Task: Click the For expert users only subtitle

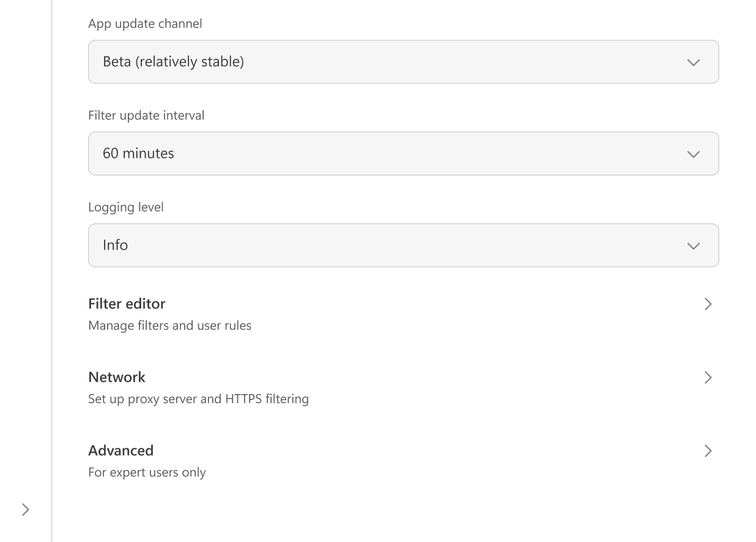Action: pyautogui.click(x=147, y=472)
